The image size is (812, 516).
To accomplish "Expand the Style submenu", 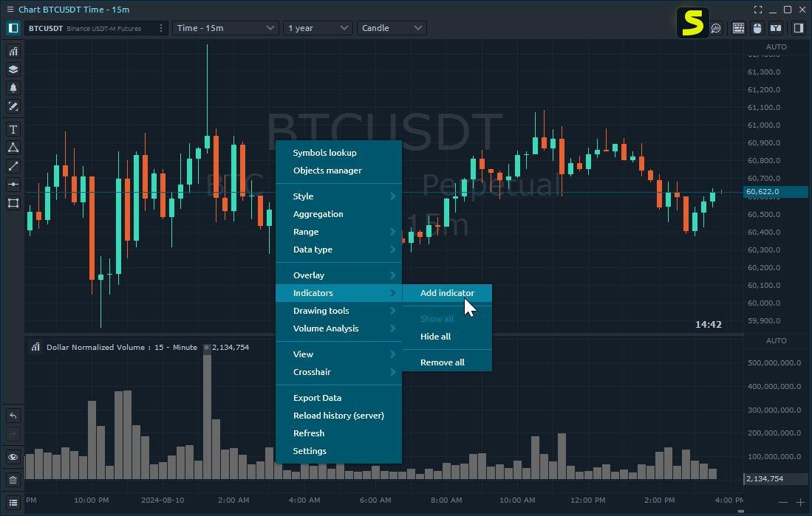I will click(338, 196).
